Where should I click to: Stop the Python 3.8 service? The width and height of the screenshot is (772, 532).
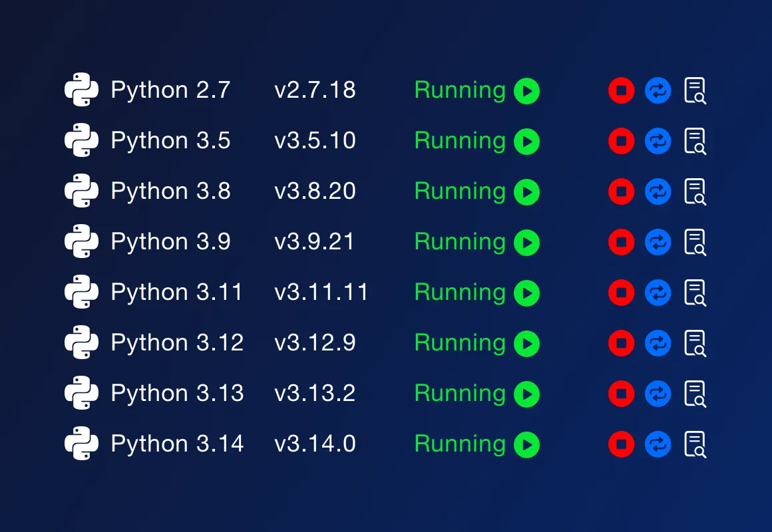coord(622,192)
